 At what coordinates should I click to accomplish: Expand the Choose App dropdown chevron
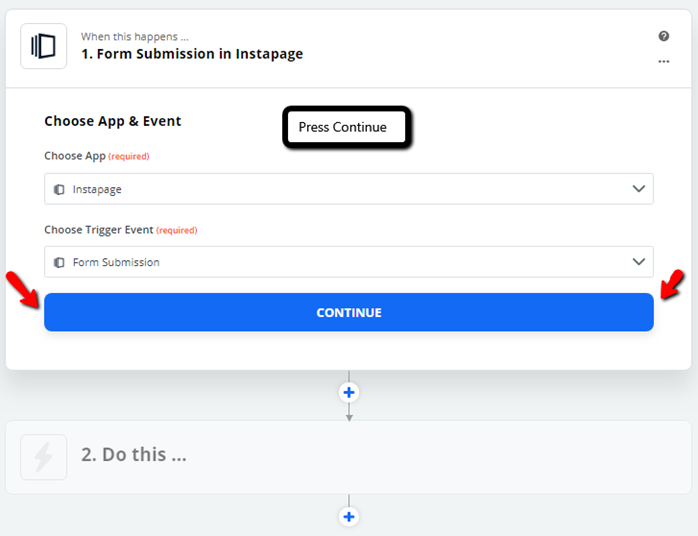point(639,189)
